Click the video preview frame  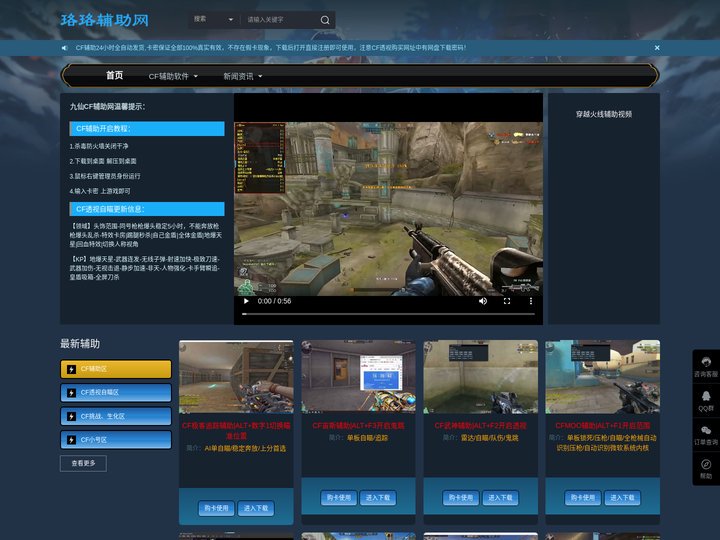pyautogui.click(x=388, y=209)
